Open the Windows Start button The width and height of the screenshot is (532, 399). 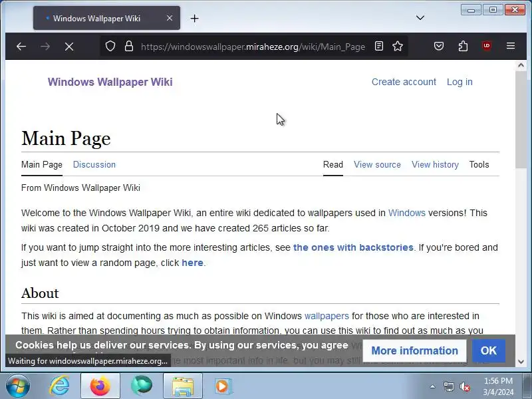[x=17, y=386]
